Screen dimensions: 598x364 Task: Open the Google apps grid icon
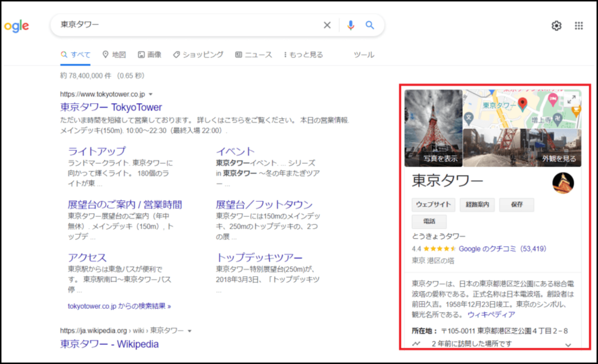[579, 26]
